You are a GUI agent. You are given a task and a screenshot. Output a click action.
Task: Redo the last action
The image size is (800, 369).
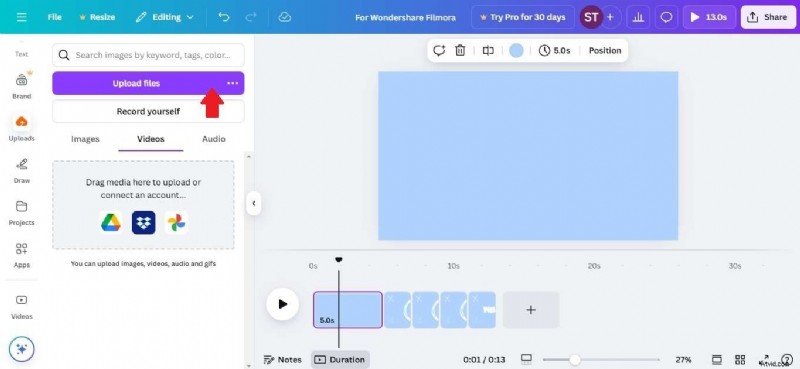pos(251,17)
